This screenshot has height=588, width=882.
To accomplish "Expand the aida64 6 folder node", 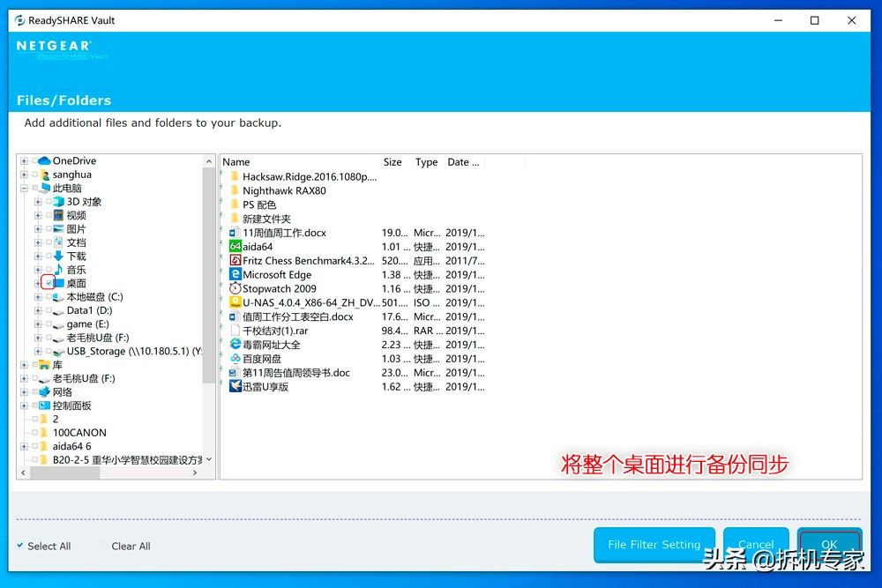I will click(x=24, y=446).
